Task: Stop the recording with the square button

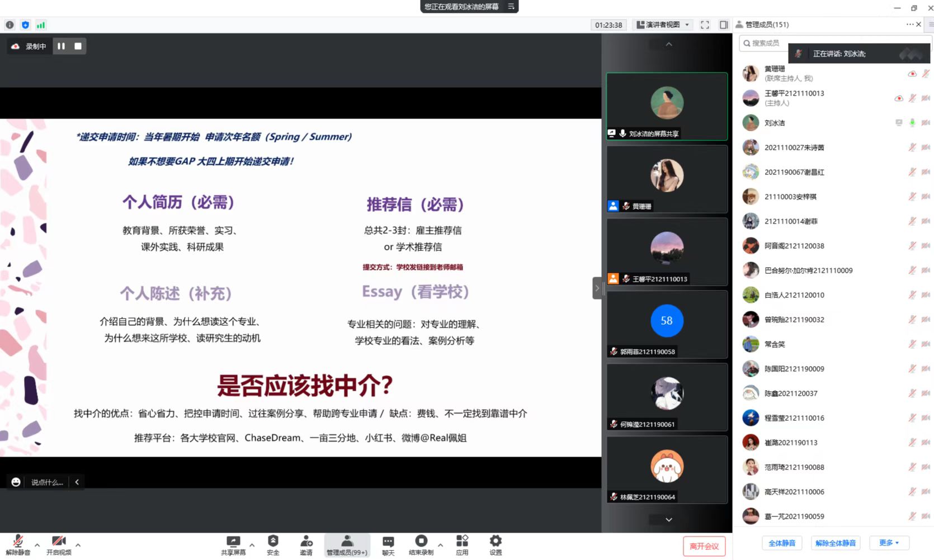Action: 78,46
